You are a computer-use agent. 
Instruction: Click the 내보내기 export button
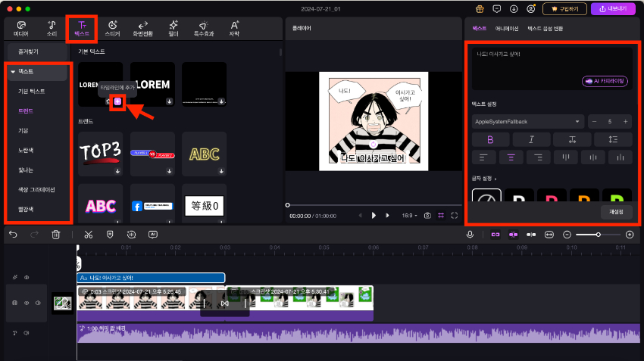pyautogui.click(x=612, y=9)
